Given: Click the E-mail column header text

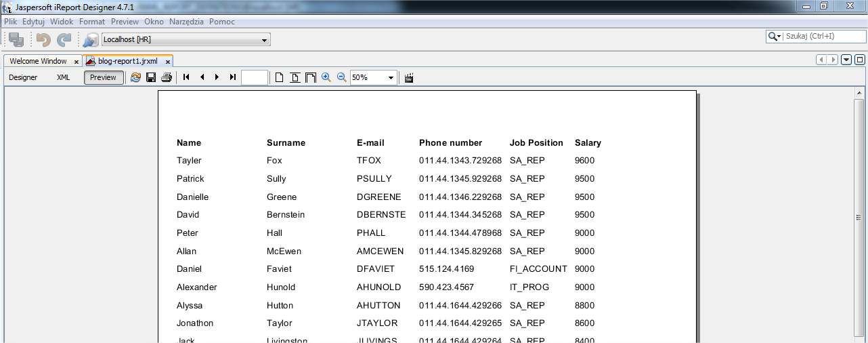Looking at the screenshot, I should (x=370, y=143).
